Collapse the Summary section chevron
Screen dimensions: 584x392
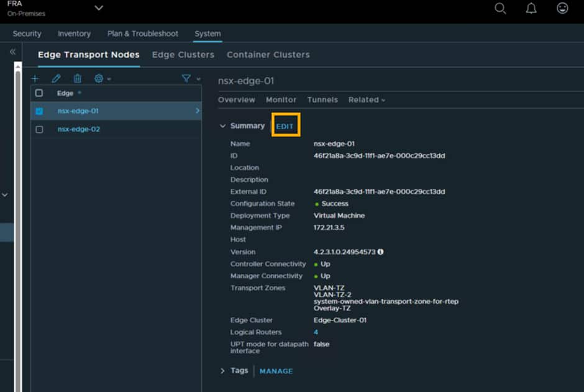[x=222, y=125]
